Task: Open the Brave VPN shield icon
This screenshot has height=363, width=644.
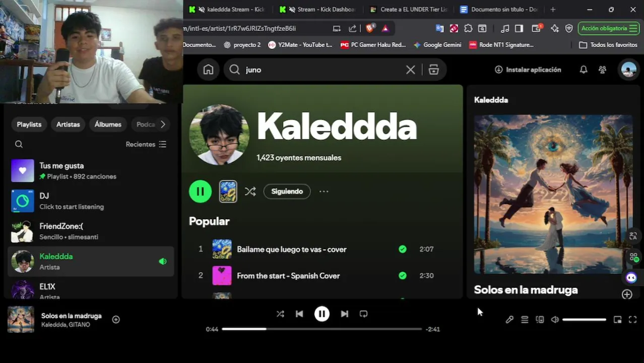Action: coord(569,28)
